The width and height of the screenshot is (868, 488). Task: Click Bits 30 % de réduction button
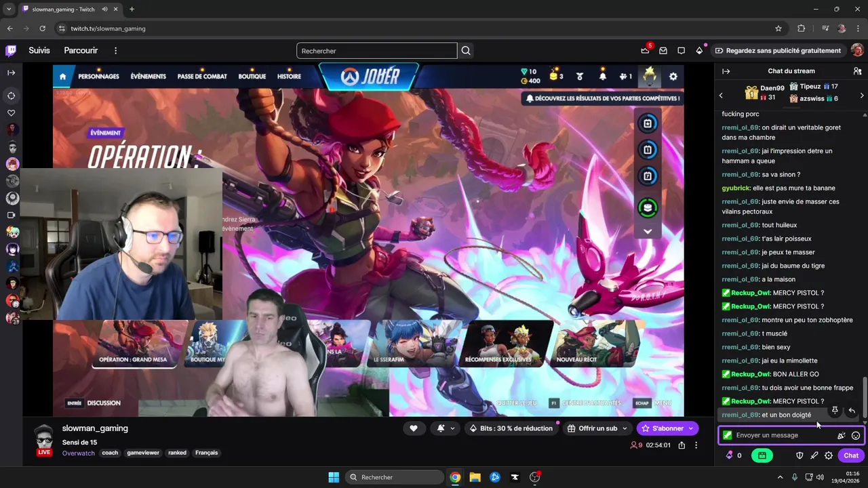click(x=512, y=428)
